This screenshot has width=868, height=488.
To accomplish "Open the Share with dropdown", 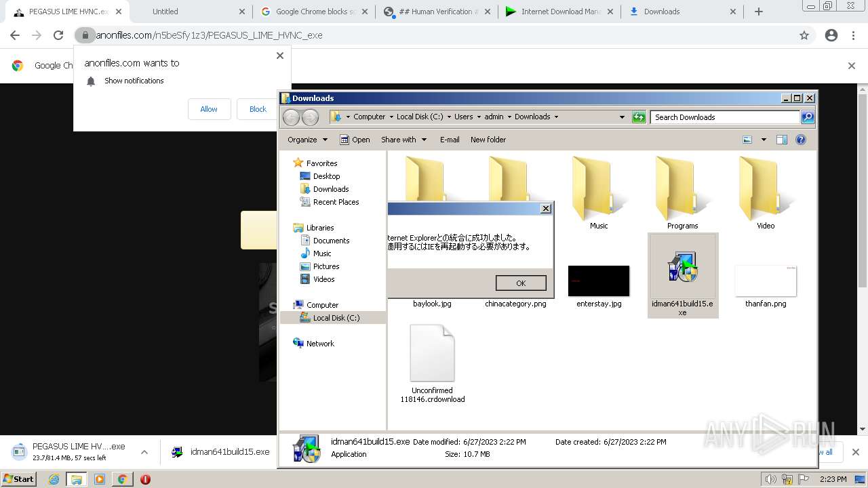I will point(404,140).
